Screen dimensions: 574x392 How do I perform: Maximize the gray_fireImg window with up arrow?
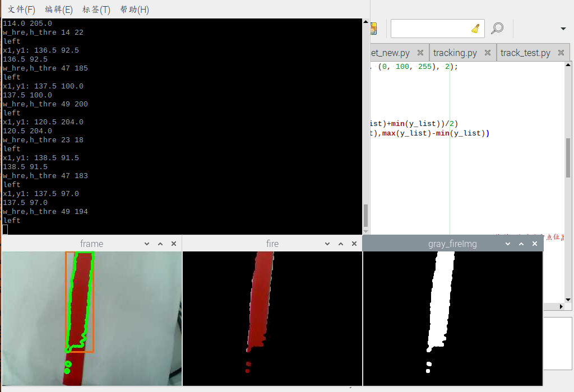(521, 244)
